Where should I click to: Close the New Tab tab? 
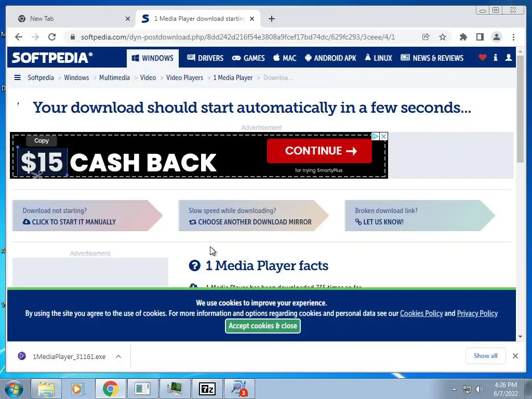pos(128,19)
